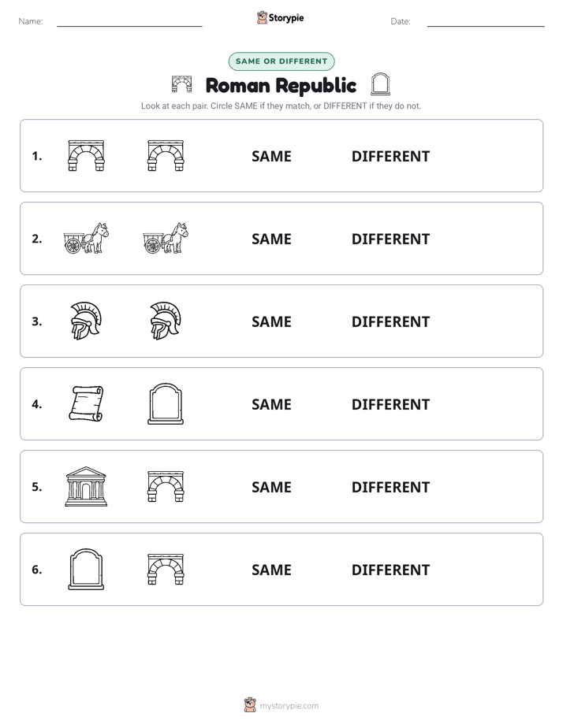Viewport: 563px width, 728px height.
Task: Click the first Roman helmet in row 3
Action: click(x=86, y=321)
